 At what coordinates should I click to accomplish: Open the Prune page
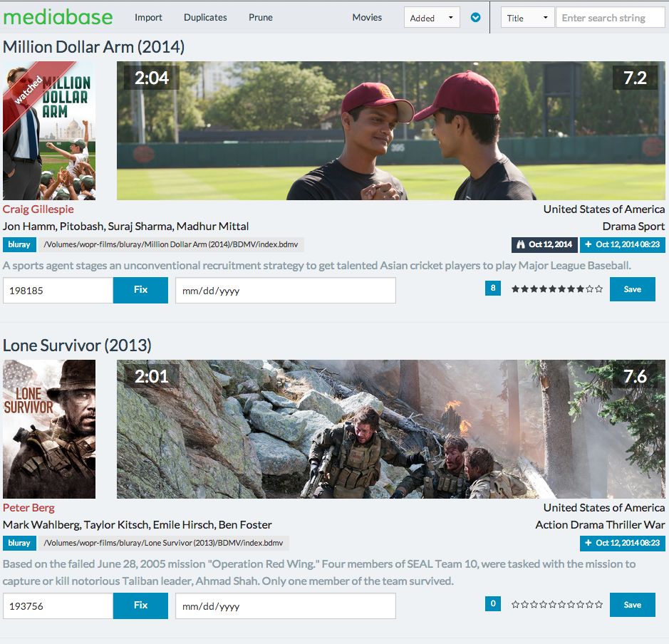[x=260, y=18]
